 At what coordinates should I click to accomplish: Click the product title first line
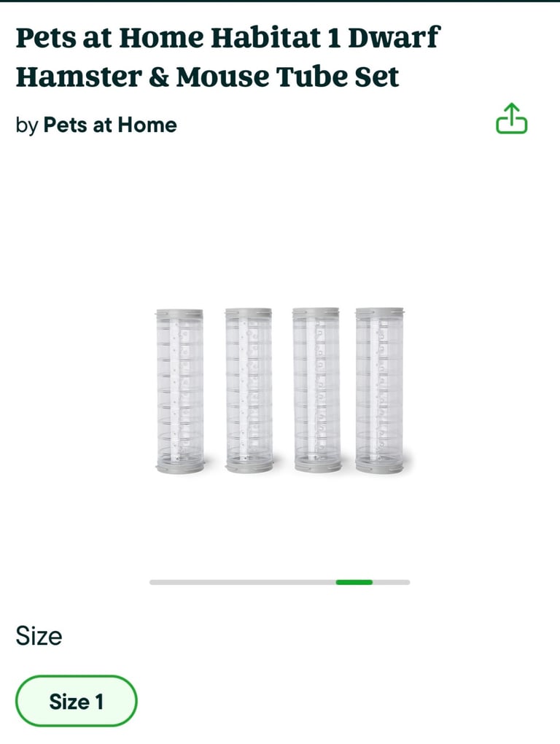coord(228,38)
